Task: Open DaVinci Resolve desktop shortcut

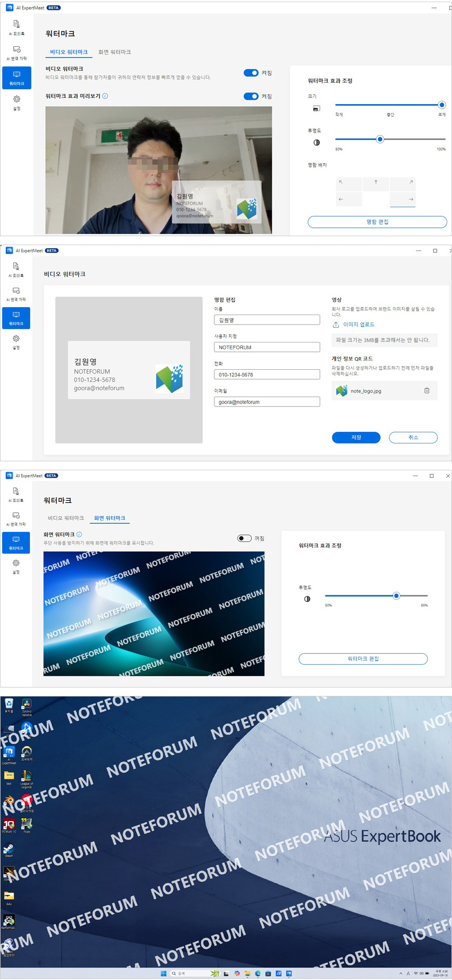Action: 26,706
